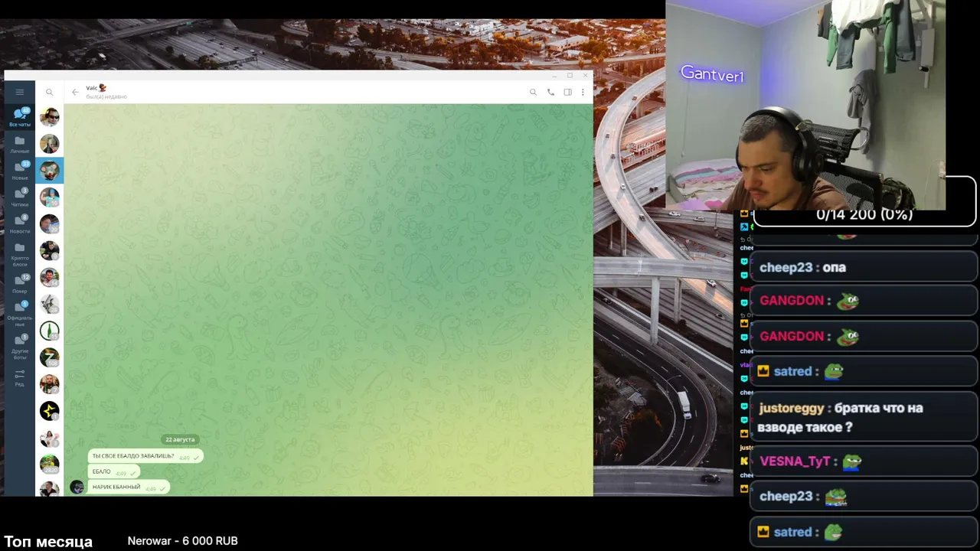Open the Покер folder
Screen dimensions: 980x551
(x=20, y=285)
